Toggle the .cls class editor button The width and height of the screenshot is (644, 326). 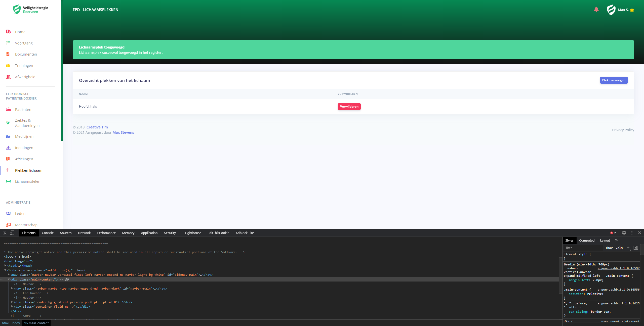[619, 248]
